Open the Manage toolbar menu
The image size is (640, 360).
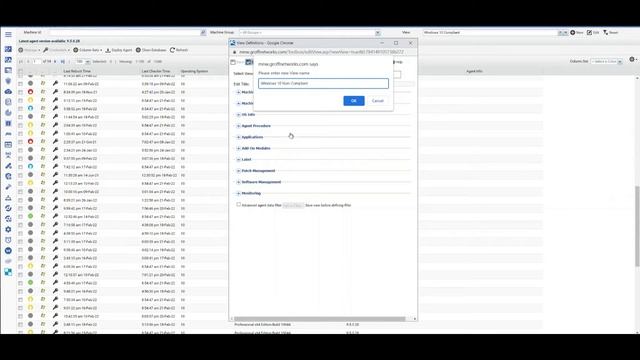click(29, 50)
